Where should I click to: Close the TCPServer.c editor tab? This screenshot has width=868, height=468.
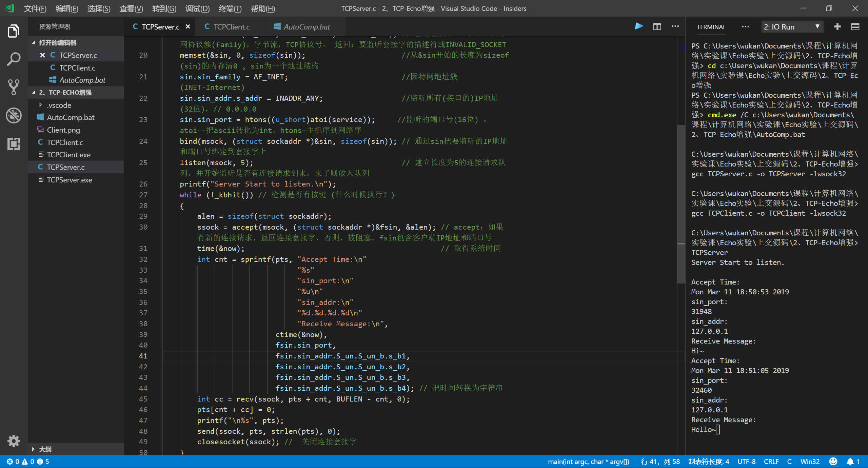[188, 26]
